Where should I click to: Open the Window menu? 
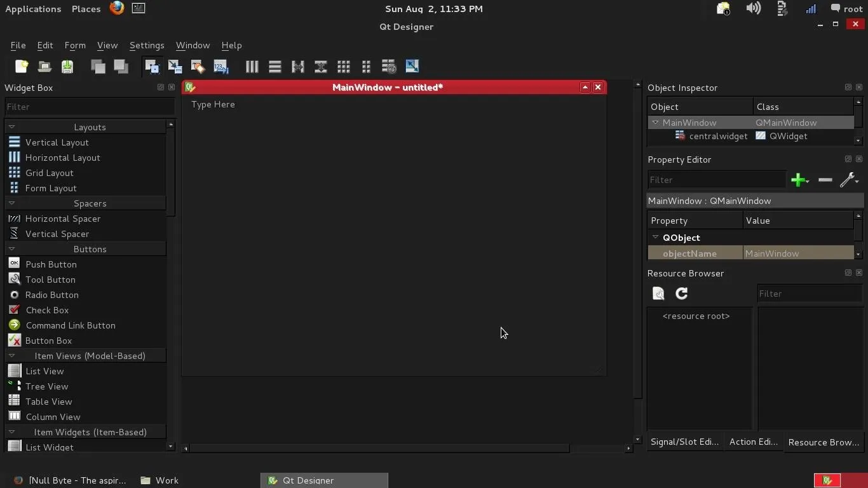tap(193, 45)
